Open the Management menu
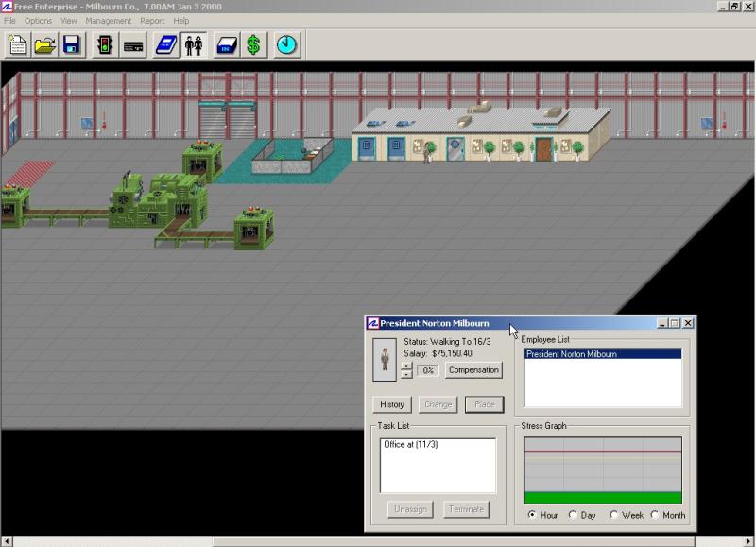Screen dimensions: 756x547 [x=109, y=21]
